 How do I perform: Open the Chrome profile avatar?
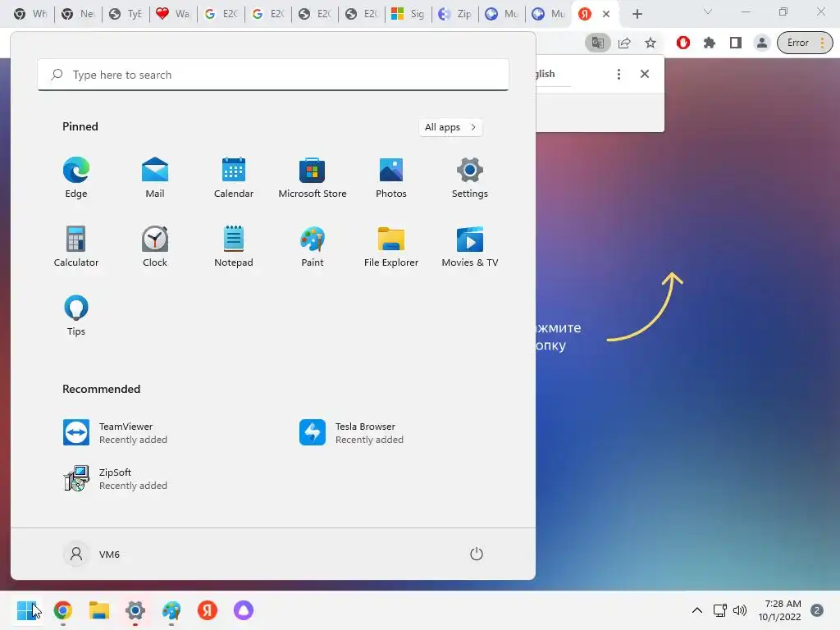(762, 43)
